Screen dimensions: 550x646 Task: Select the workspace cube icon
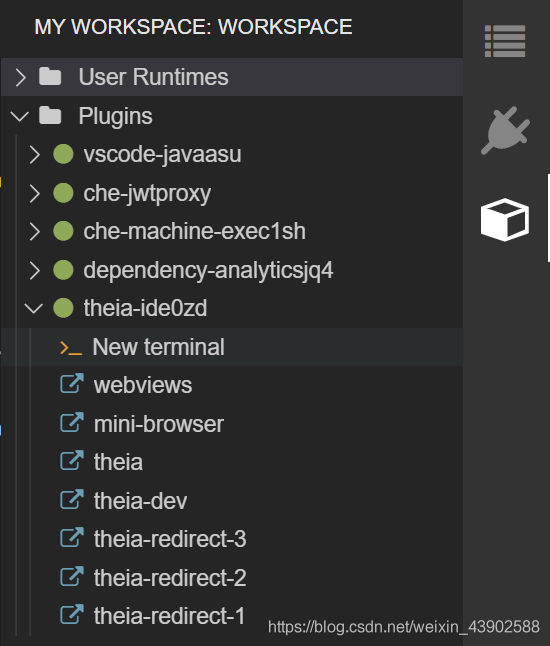(505, 220)
